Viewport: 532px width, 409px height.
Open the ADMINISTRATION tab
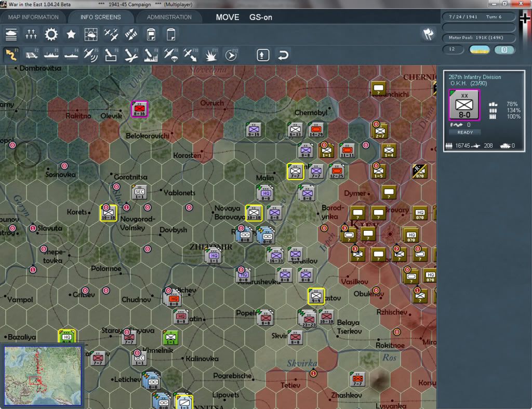(x=169, y=17)
